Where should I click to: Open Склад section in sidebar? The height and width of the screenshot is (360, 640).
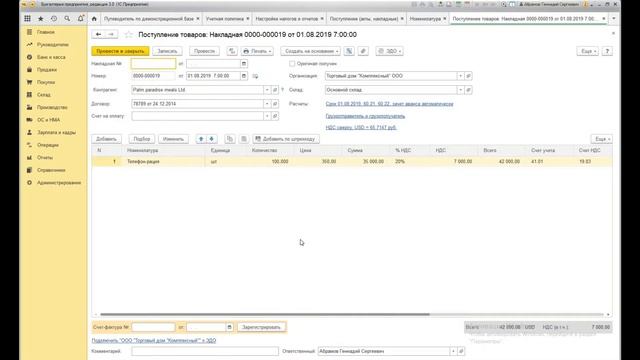[x=44, y=95]
